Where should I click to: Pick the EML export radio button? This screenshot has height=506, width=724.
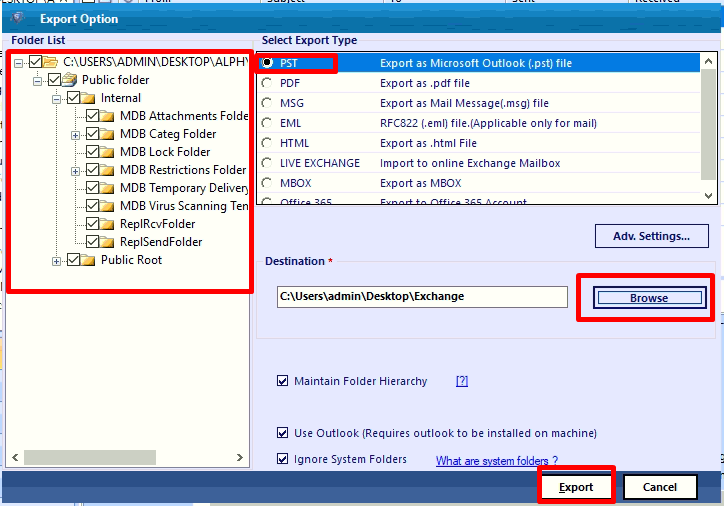click(267, 123)
